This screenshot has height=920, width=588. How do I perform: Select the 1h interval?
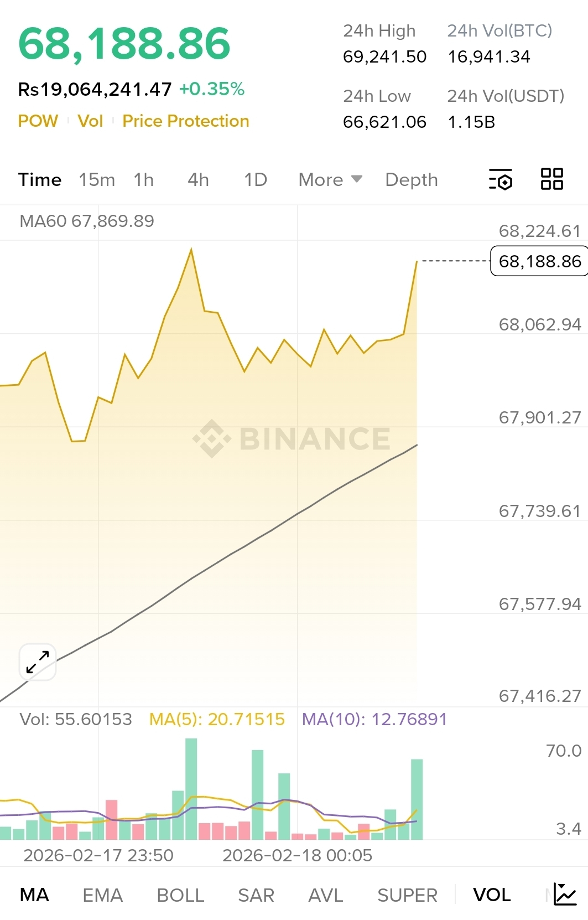pyautogui.click(x=144, y=180)
